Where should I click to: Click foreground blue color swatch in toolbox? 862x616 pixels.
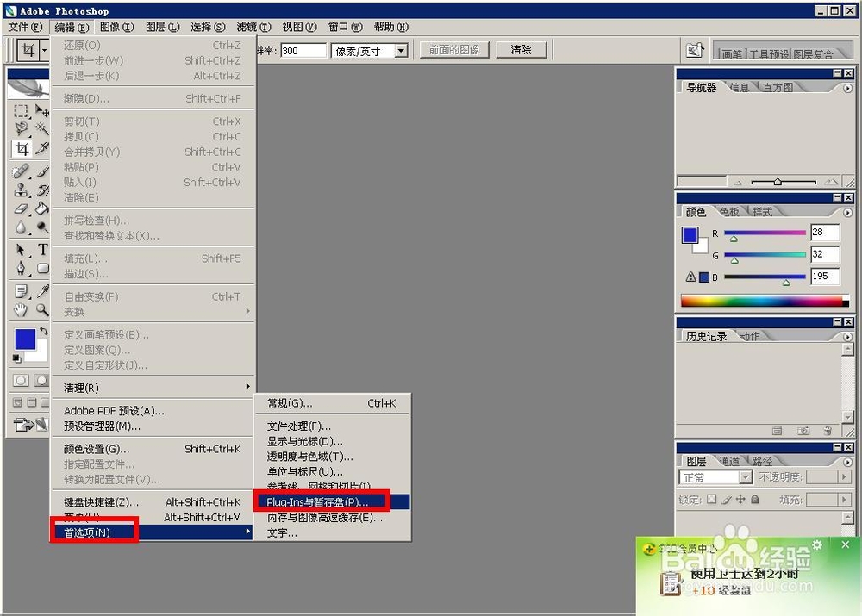click(x=25, y=339)
